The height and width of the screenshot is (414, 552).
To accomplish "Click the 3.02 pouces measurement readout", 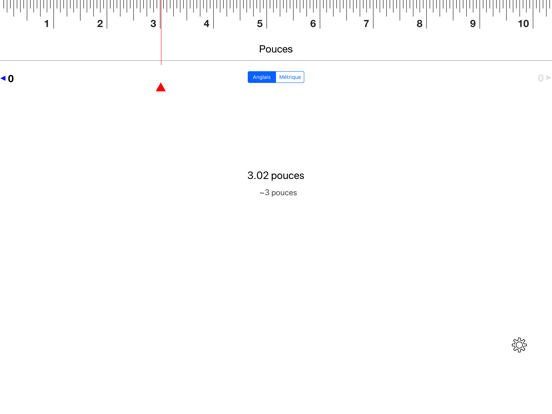I will [x=276, y=175].
